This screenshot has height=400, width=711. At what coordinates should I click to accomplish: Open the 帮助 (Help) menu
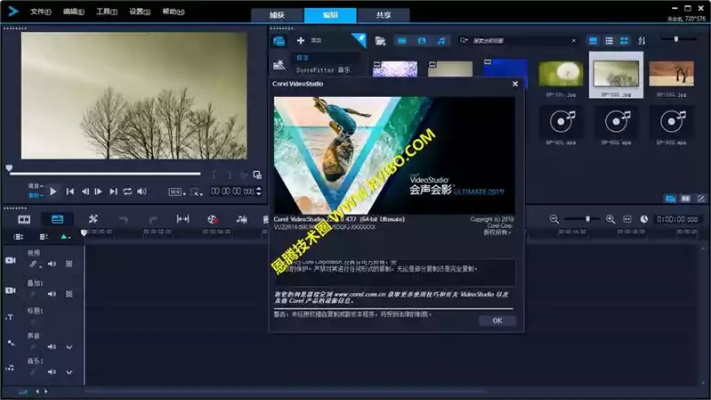click(173, 12)
